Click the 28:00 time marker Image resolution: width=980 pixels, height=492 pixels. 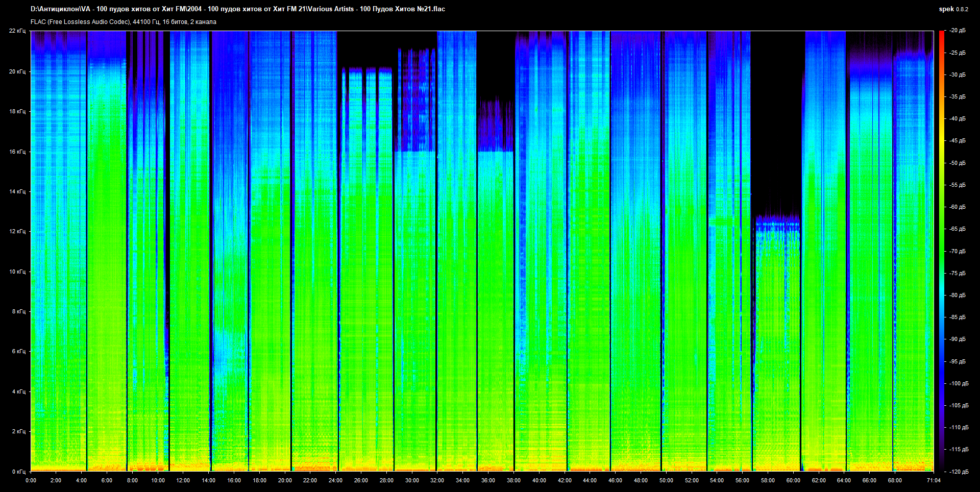tap(386, 480)
